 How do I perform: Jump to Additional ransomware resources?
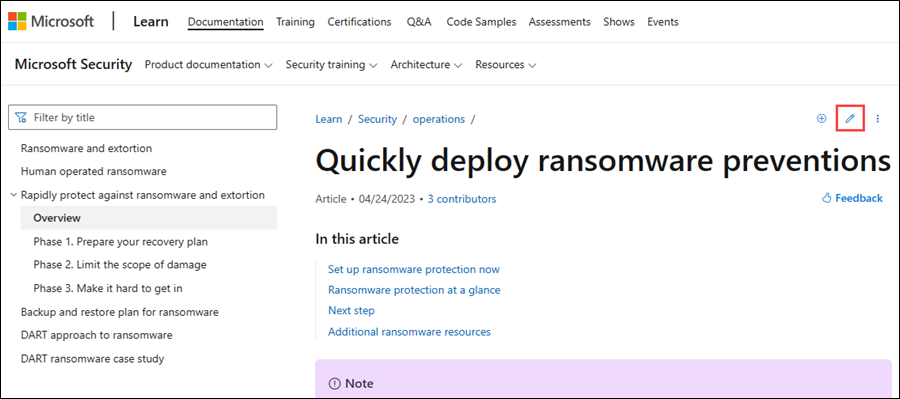tap(409, 332)
